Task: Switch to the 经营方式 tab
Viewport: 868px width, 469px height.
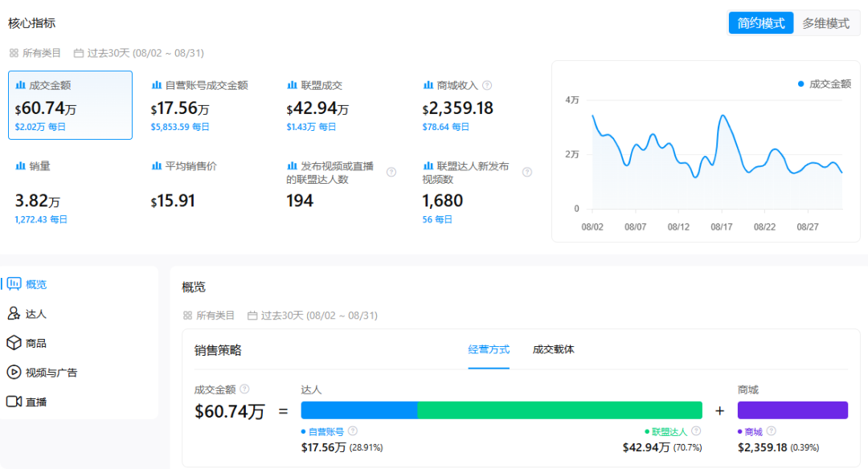Action: point(489,349)
